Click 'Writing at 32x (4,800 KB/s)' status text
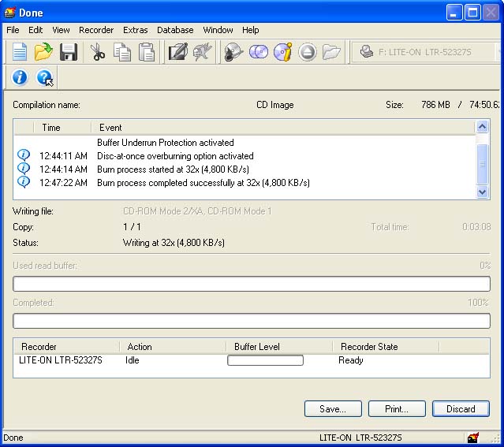504x447 pixels. pos(174,243)
